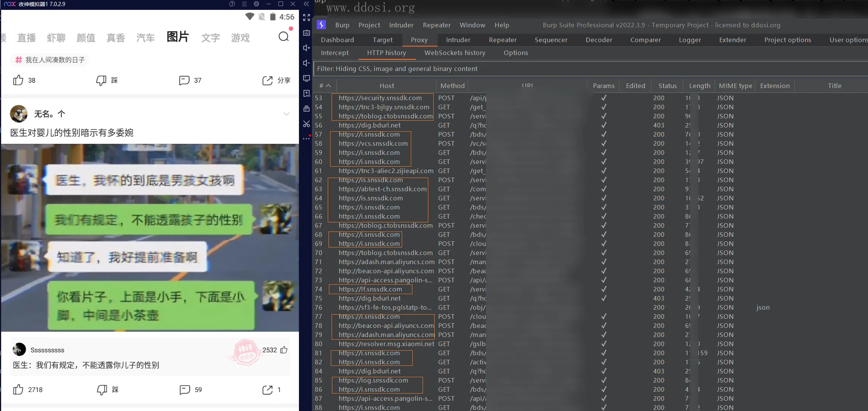Select the 图片 tab
The image size is (868, 411).
click(178, 37)
